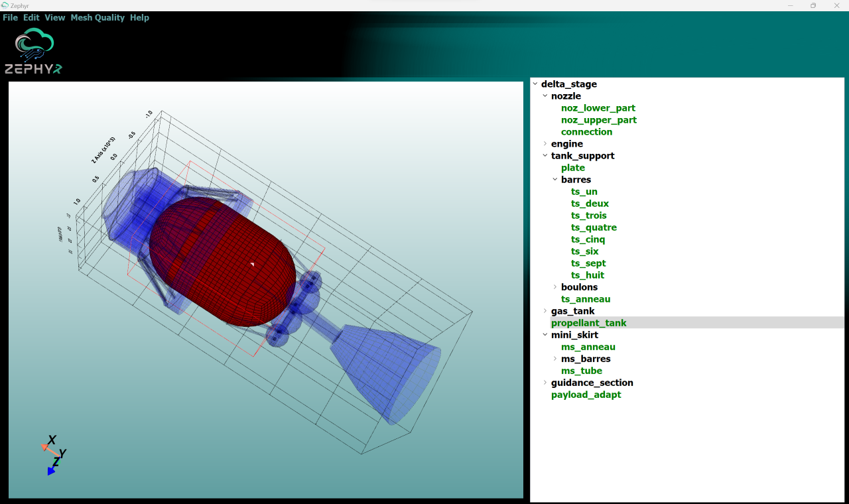Viewport: 849px width, 504px height.
Task: Expand the gas_tank node
Action: pos(545,310)
